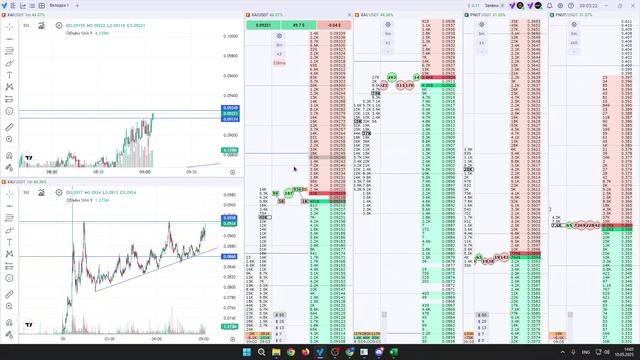Image resolution: width=640 pixels, height=360 pixels.
Task: Switch to 'Вкладка 1' workspace tab
Action: 59,6
